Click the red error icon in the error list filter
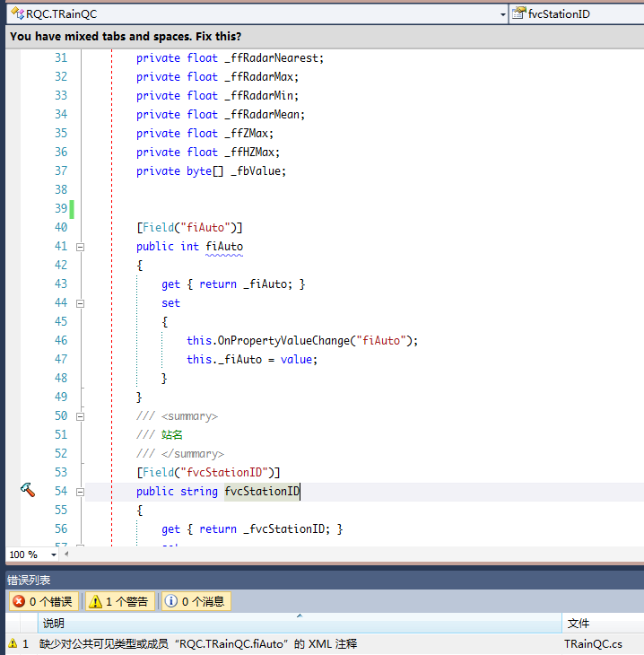The image size is (644, 655). [19, 601]
